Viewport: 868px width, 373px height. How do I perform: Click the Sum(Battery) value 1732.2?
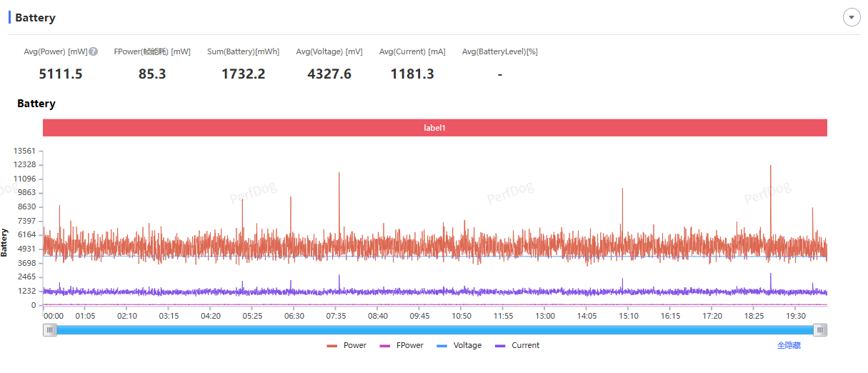[243, 74]
